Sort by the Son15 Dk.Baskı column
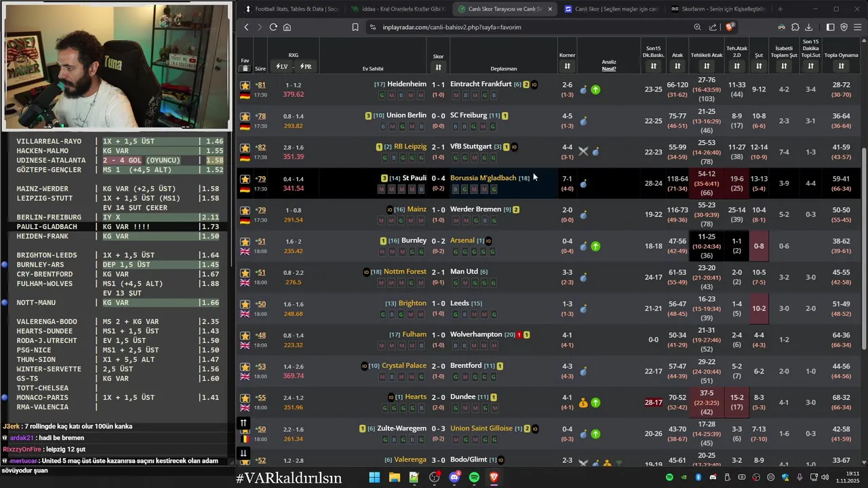Viewport: 868px width, 488px height. click(x=653, y=66)
